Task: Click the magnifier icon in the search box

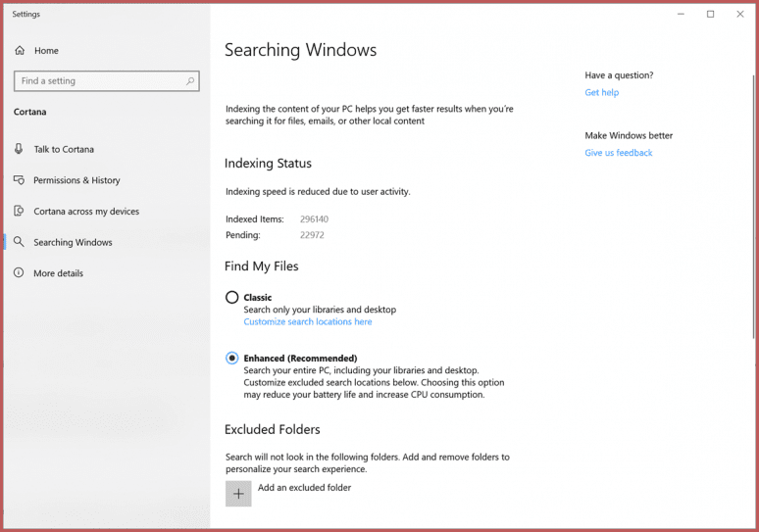Action: pyautogui.click(x=190, y=81)
